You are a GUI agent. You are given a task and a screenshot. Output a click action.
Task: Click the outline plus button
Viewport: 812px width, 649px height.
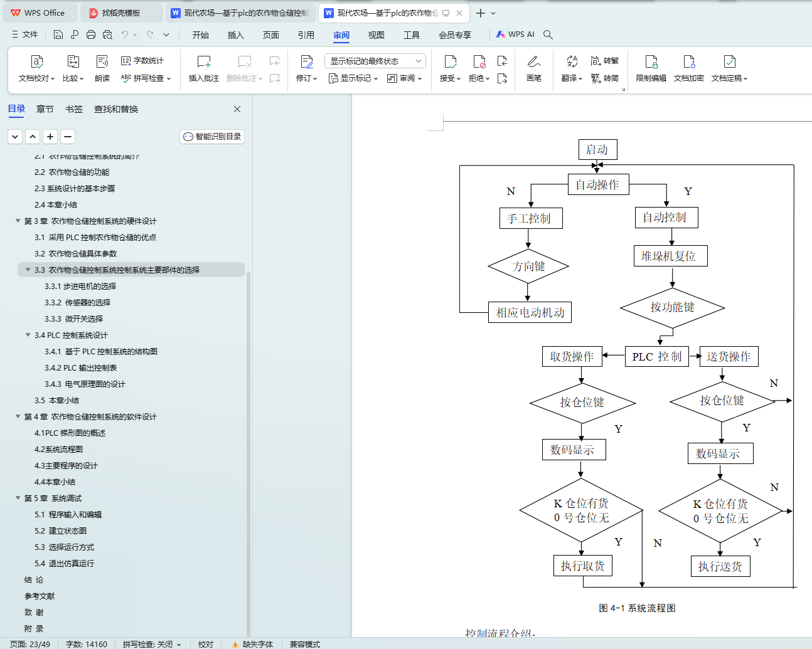[x=50, y=137]
